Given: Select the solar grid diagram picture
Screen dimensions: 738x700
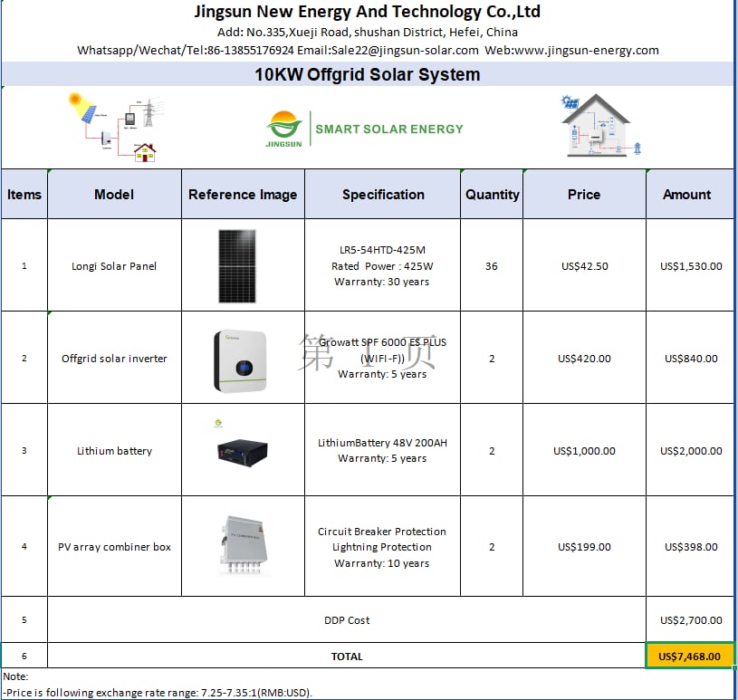Looking at the screenshot, I should tap(116, 127).
